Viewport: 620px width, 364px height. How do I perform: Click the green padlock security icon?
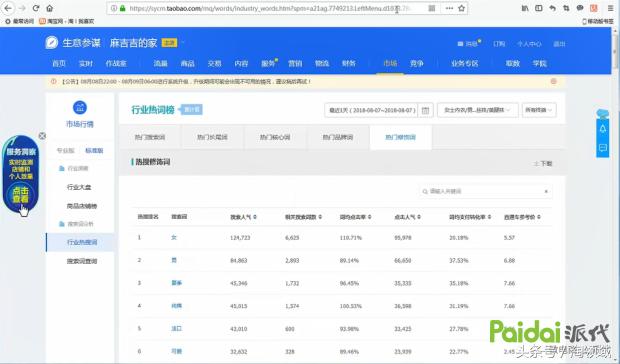tap(123, 8)
